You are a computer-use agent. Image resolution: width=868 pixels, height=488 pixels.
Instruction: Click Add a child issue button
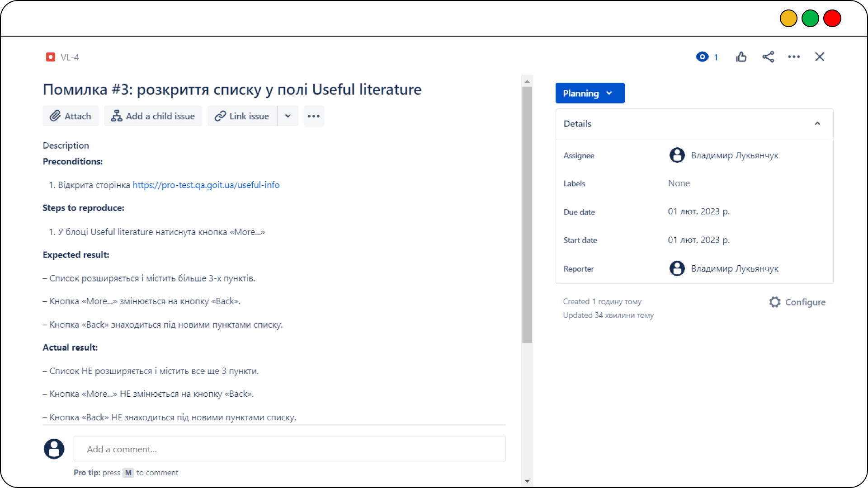coord(153,116)
